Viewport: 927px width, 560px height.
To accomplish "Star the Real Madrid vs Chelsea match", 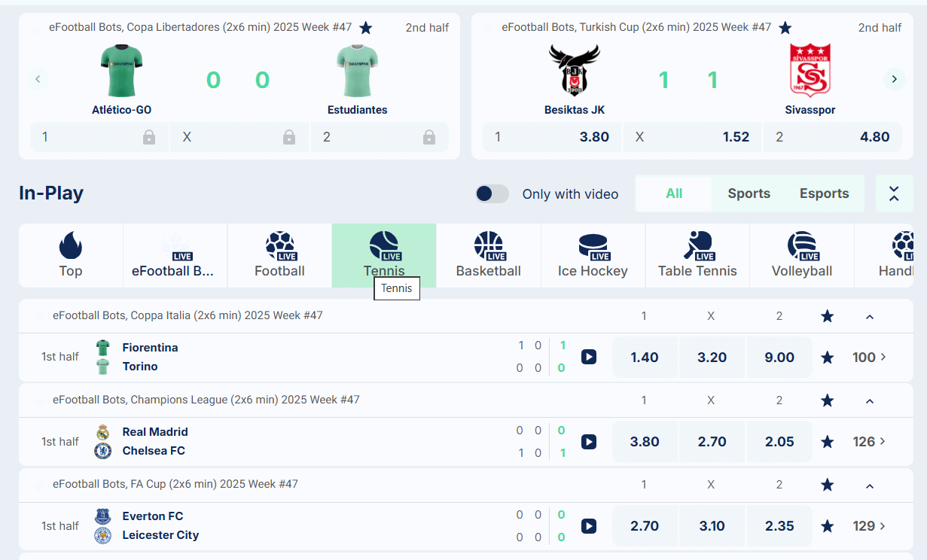I will [x=827, y=442].
